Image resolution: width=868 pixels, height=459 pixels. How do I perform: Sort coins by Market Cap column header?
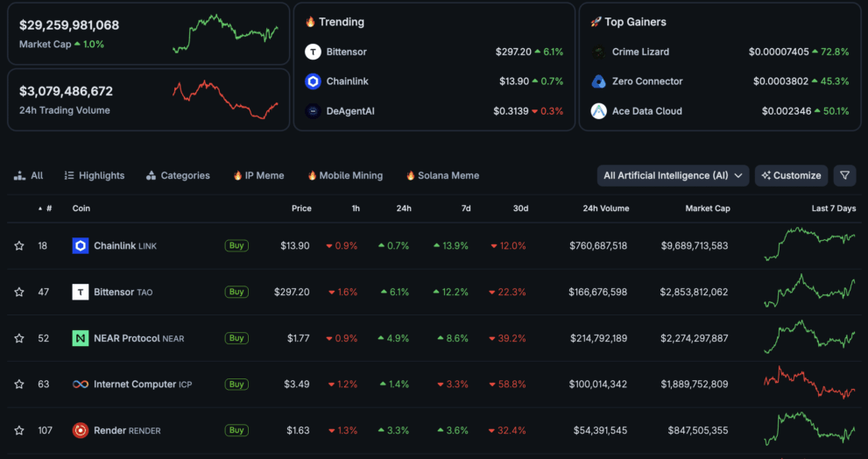pyautogui.click(x=708, y=208)
